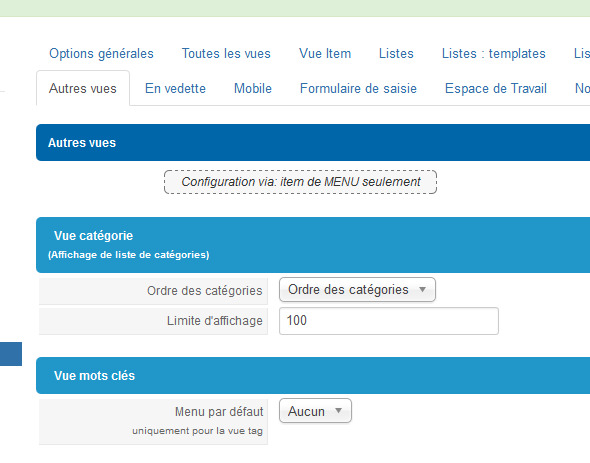590x463 pixels.
Task: Click the Vue mots clés section header
Action: [x=313, y=375]
